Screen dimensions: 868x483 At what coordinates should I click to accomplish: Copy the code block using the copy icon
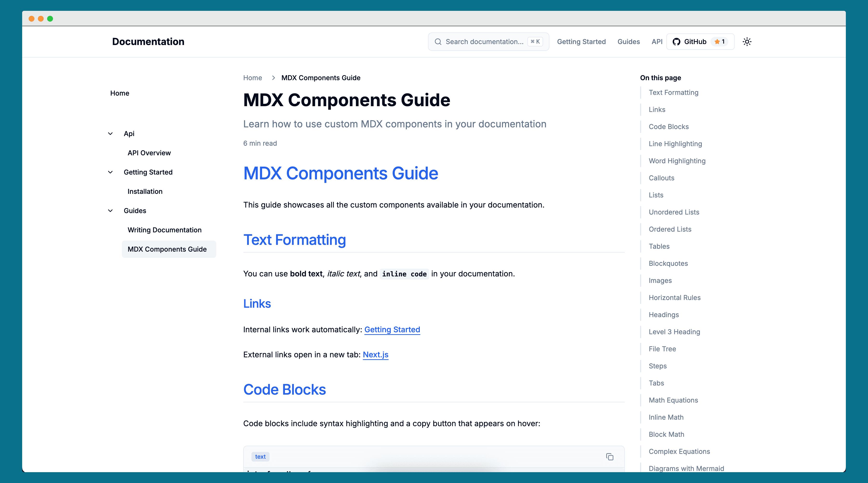coord(610,457)
